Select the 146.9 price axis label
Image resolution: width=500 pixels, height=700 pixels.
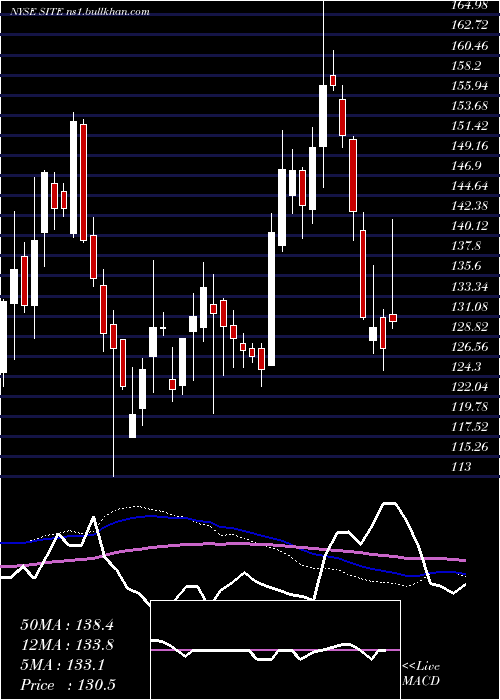(x=466, y=166)
